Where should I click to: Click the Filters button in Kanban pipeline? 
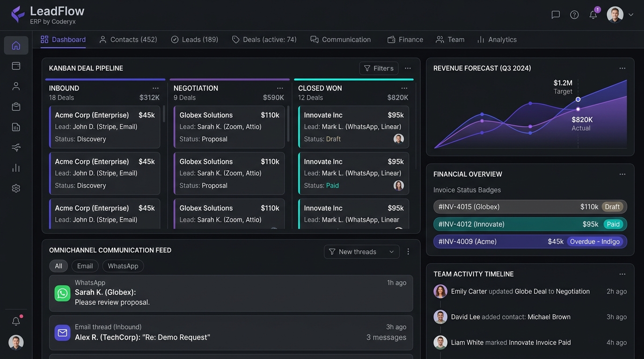(x=379, y=68)
